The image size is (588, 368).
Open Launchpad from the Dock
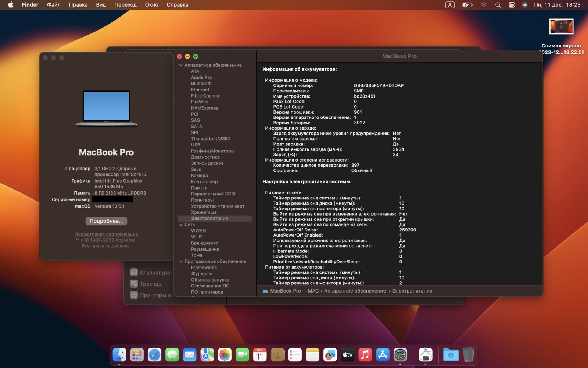pos(137,355)
